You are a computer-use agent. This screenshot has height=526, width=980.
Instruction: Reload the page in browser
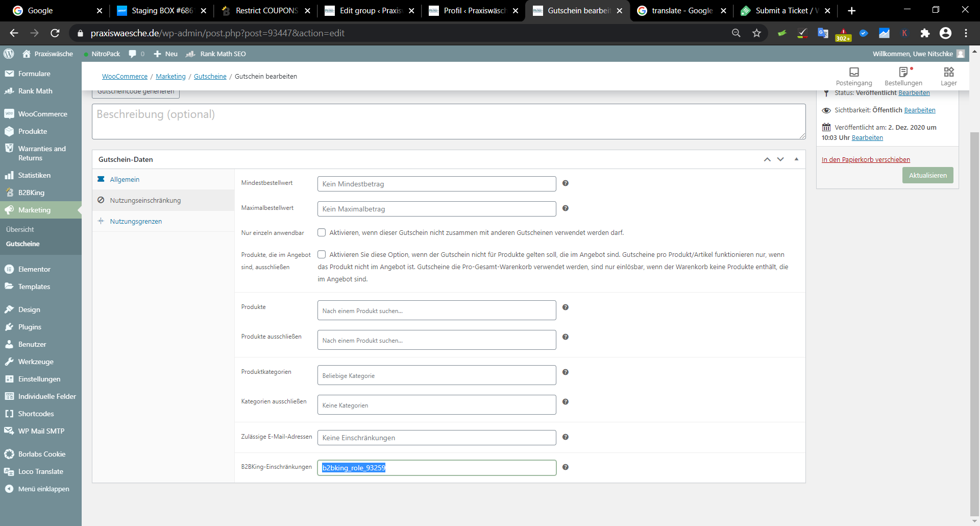55,33
